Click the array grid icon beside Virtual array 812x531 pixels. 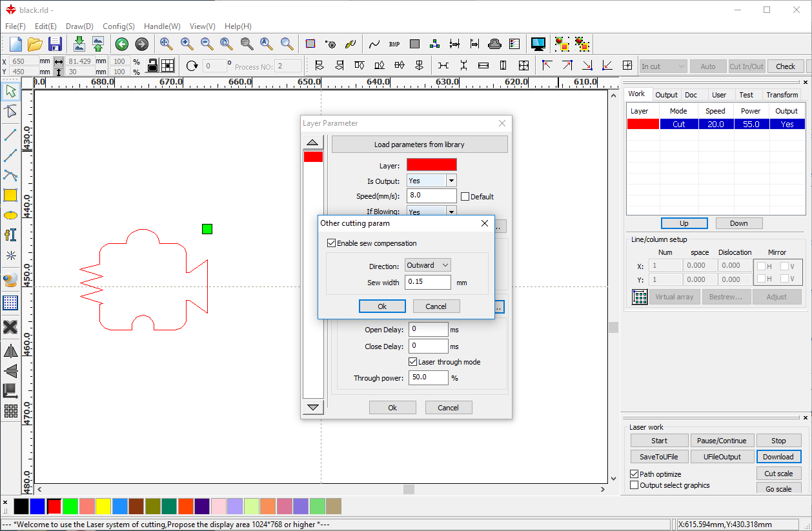coord(640,297)
